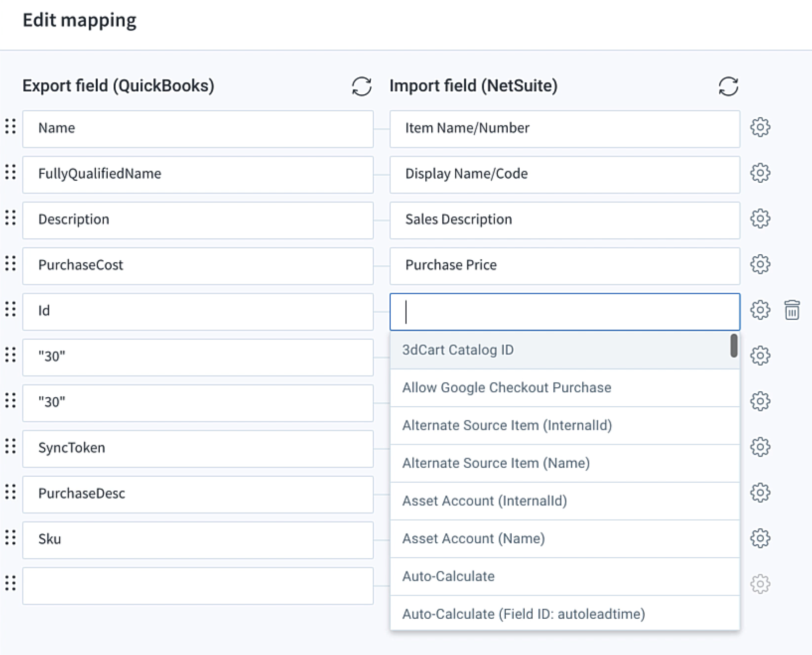Open settings gear for the SyncToken row
This screenshot has width=812, height=655.
pyautogui.click(x=760, y=447)
